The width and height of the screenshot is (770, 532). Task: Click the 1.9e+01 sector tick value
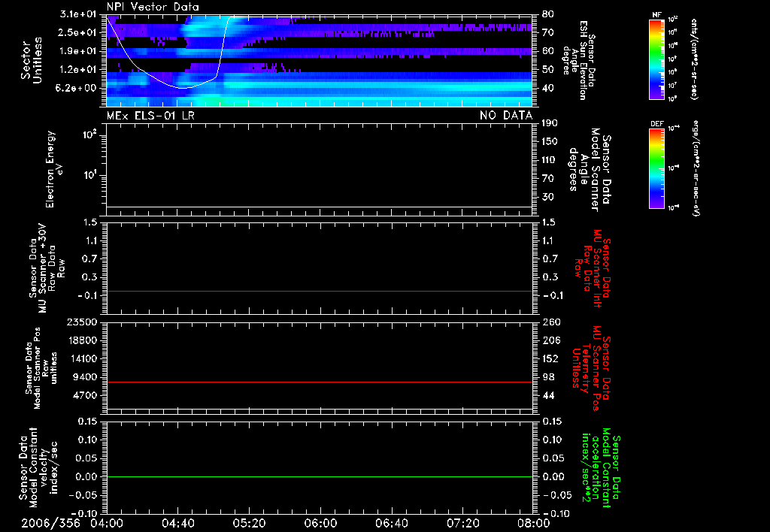77,51
